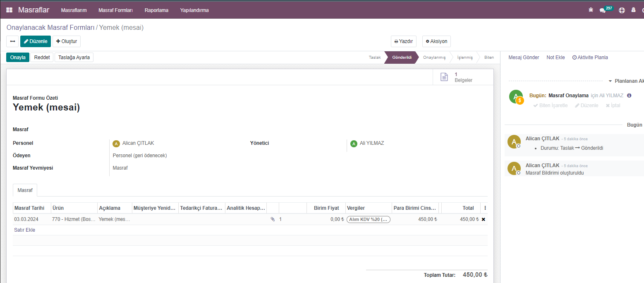Approve the expense with Onayla button
Viewport: 644px width, 283px height.
tap(18, 58)
